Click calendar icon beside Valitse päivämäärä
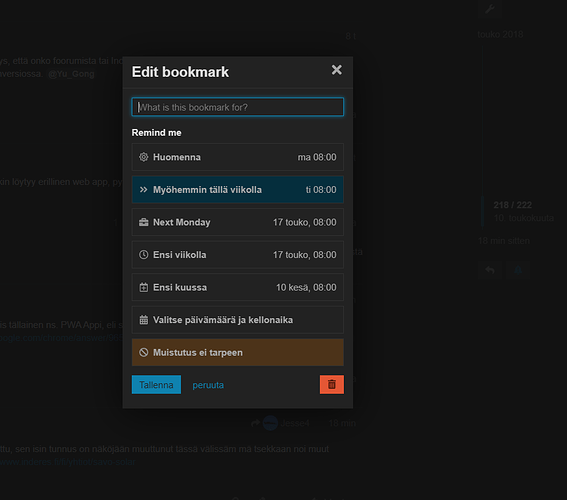This screenshot has height=500, width=567. tap(144, 320)
